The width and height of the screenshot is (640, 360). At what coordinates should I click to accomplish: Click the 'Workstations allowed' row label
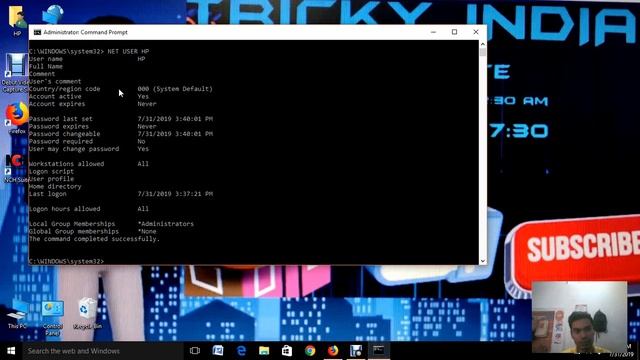point(67,164)
